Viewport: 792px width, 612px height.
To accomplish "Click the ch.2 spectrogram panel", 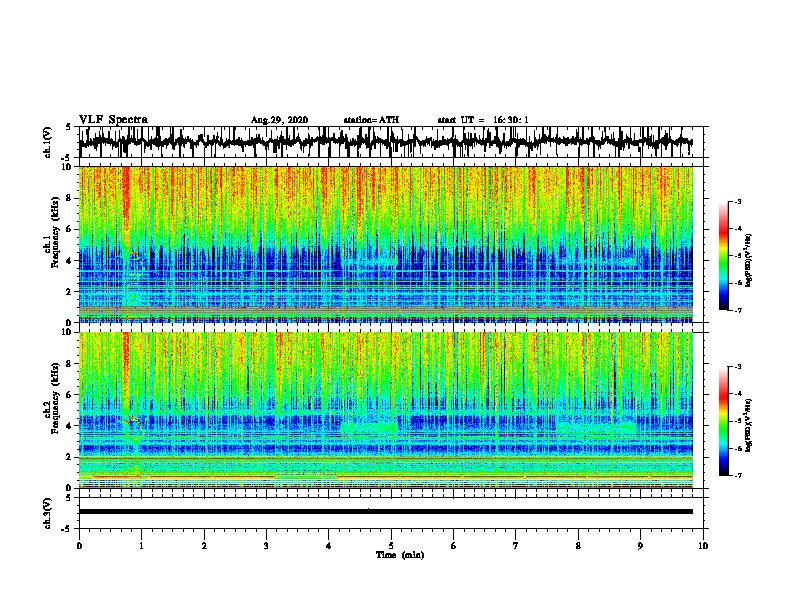I will point(385,410).
